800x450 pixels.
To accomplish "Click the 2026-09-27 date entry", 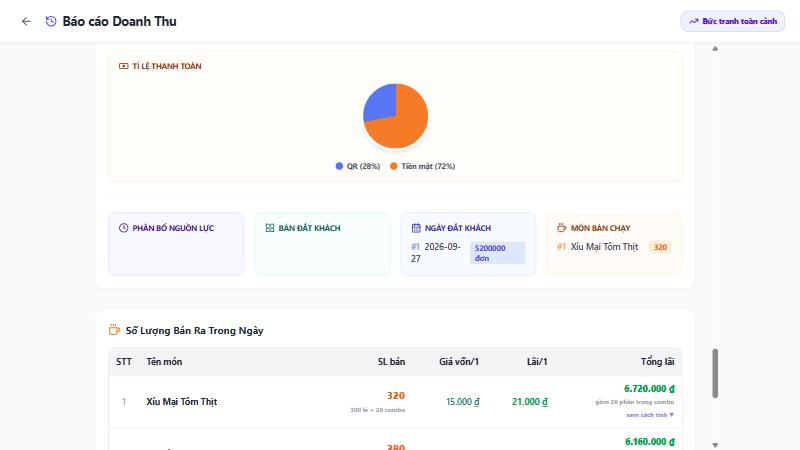I will coord(436,253).
